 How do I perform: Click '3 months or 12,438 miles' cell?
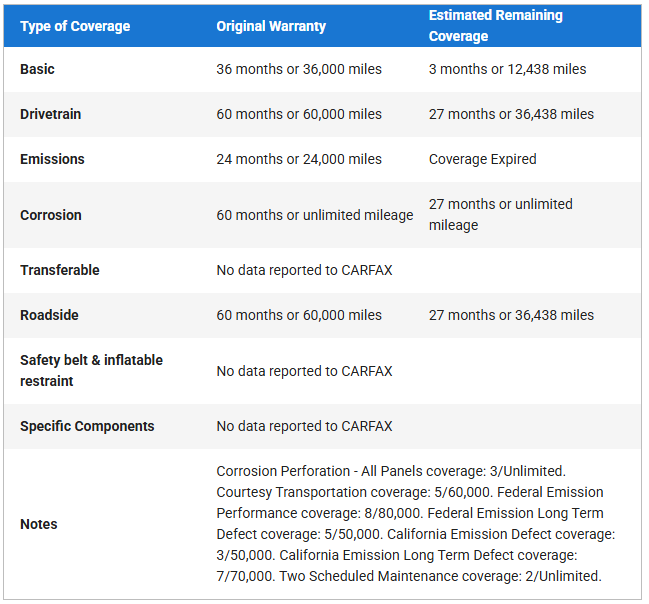tap(507, 69)
